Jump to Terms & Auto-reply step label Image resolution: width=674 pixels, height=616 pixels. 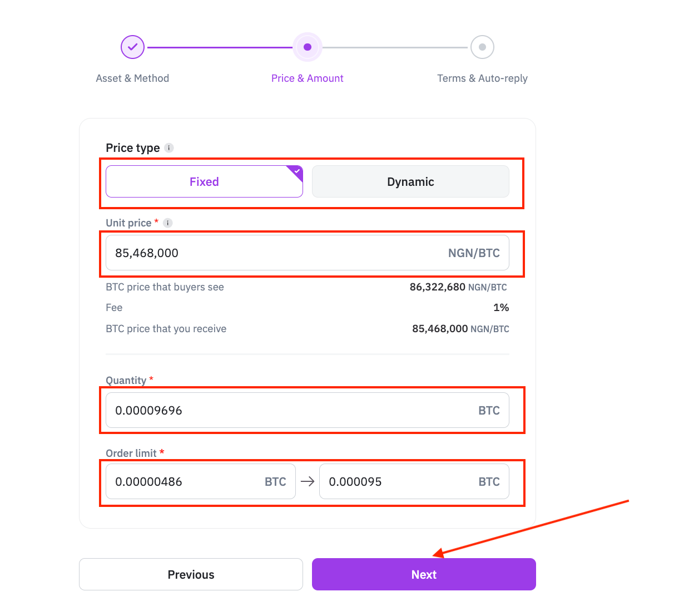(482, 78)
